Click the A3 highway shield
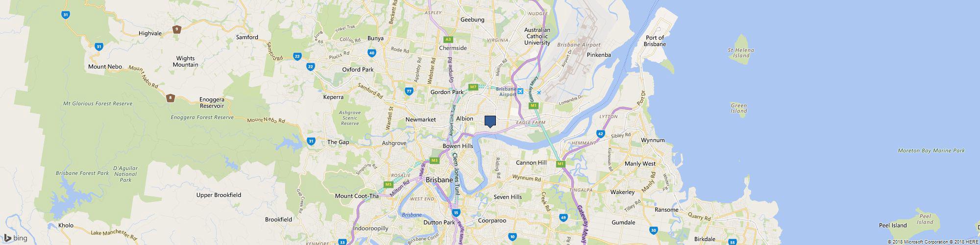Screen dimensions: 980x245 447,39
